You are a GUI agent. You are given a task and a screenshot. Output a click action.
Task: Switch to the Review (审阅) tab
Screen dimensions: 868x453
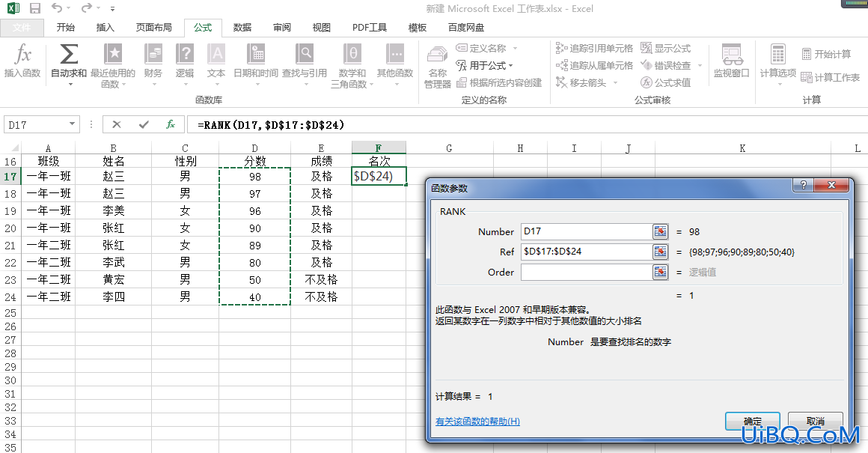point(282,27)
